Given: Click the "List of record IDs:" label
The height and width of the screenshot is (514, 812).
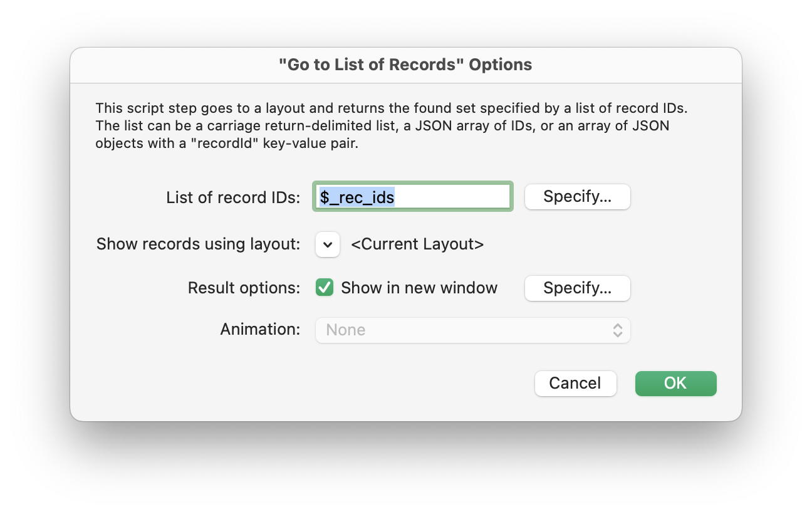Looking at the screenshot, I should click(x=233, y=197).
